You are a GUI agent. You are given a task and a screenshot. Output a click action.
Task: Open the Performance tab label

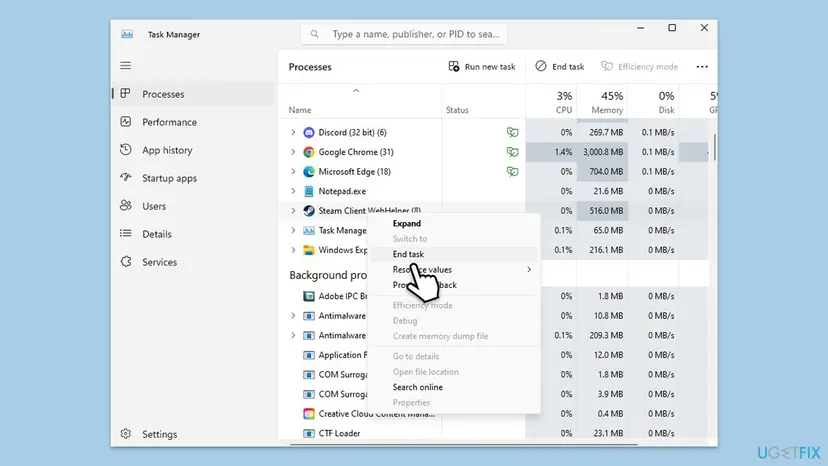tap(169, 122)
